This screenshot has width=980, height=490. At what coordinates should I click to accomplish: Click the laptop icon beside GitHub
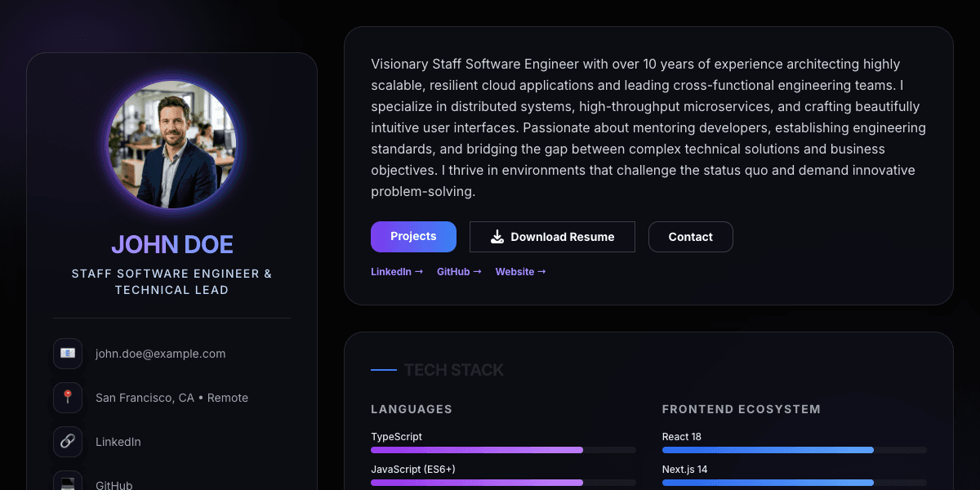[x=68, y=483]
